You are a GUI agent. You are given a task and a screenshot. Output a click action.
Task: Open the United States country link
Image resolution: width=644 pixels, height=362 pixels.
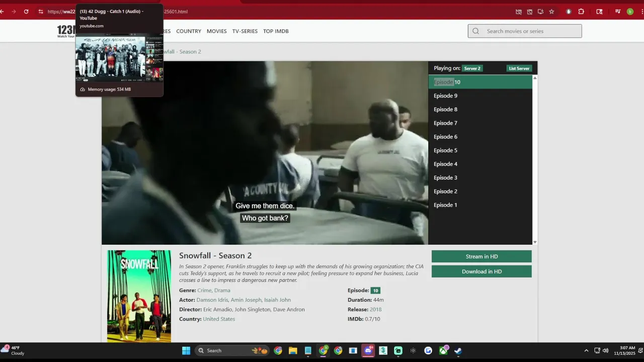point(219,319)
